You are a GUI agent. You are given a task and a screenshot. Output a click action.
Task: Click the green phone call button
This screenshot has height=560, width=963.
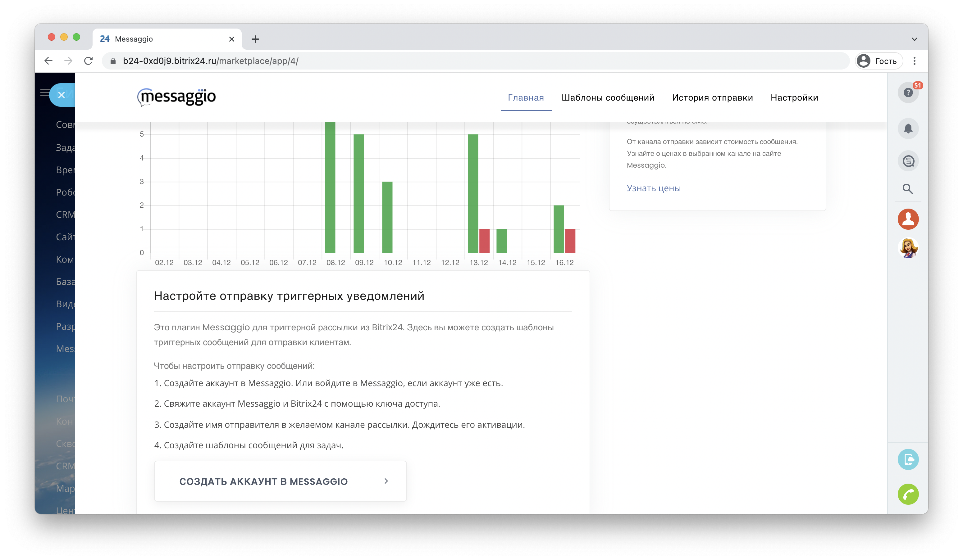(908, 494)
